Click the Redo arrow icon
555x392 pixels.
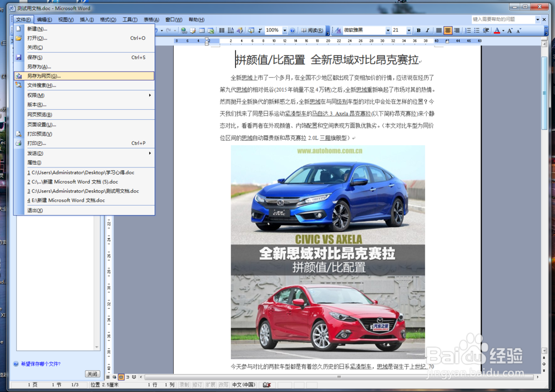click(169, 30)
